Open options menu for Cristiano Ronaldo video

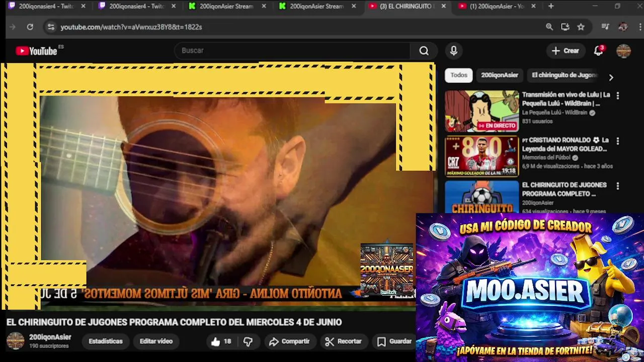coord(618,141)
